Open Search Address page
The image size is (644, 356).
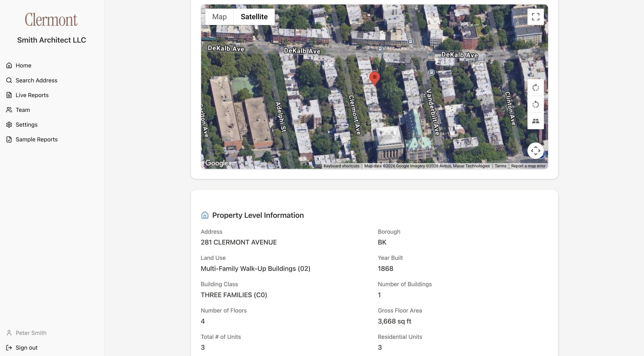coord(36,80)
